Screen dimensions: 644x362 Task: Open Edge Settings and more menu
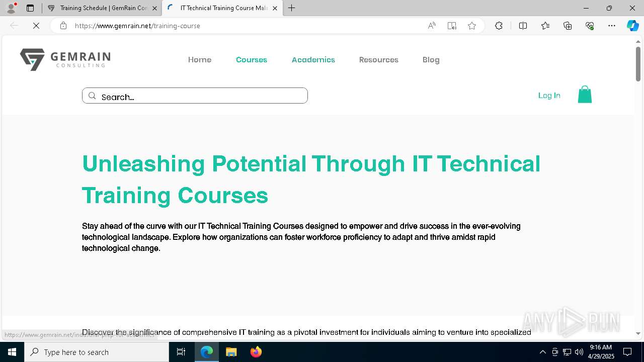(612, 26)
